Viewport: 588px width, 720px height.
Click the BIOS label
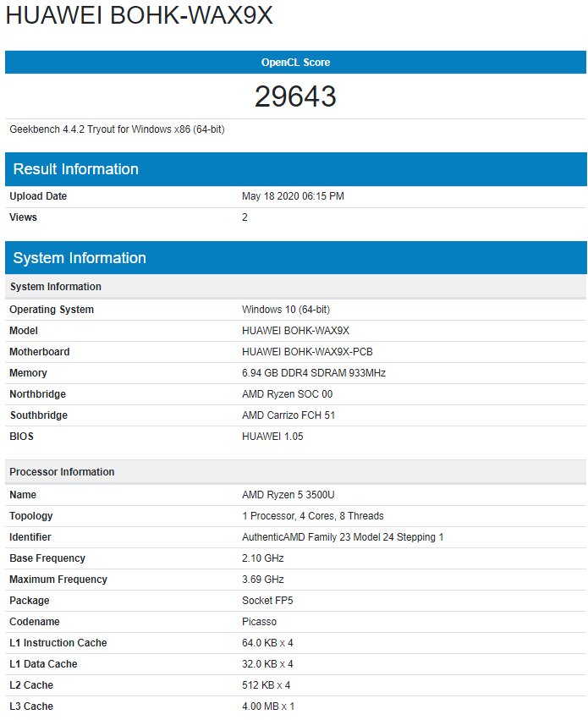coord(21,437)
